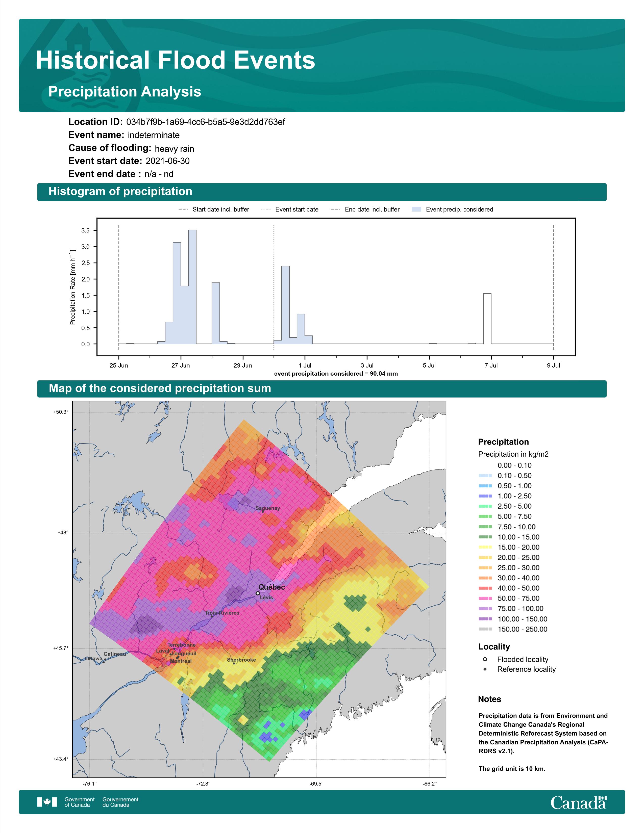Screen dimensions: 644x833
Task: Click the 50.00 - 75.00 pink legend swatch
Action: [x=485, y=598]
